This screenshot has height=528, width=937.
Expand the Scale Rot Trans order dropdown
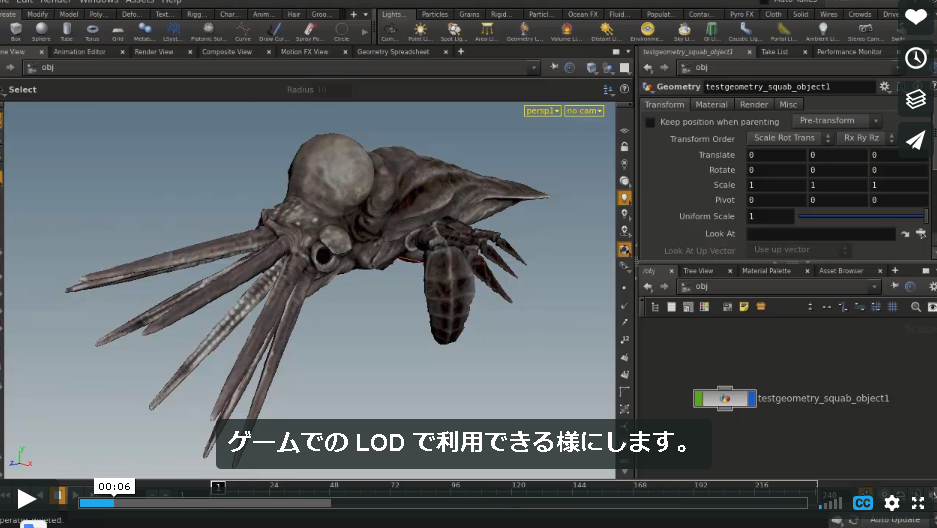click(789, 138)
